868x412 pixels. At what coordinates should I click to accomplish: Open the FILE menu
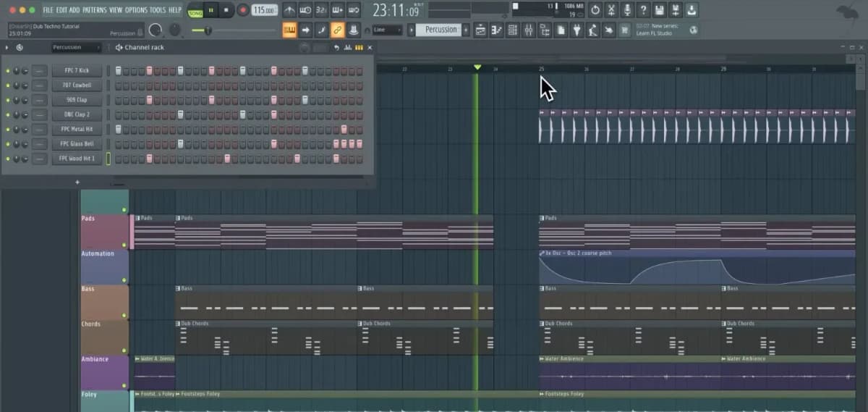coord(48,10)
